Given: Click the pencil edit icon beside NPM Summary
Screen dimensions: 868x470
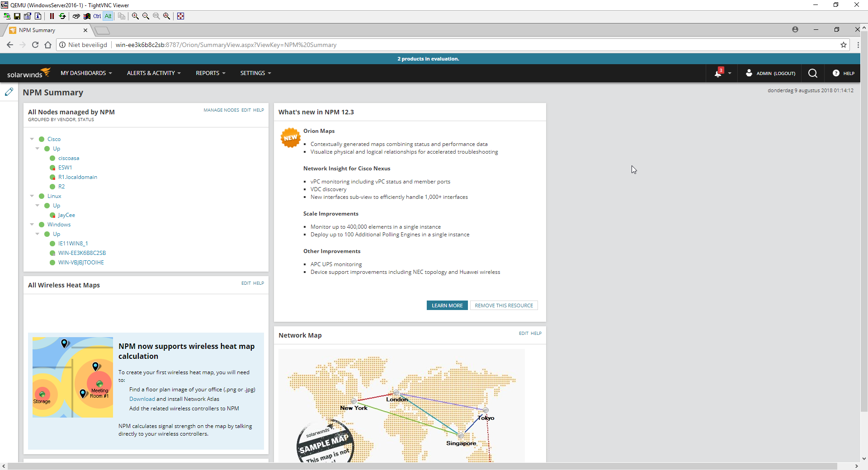Looking at the screenshot, I should 9,92.
